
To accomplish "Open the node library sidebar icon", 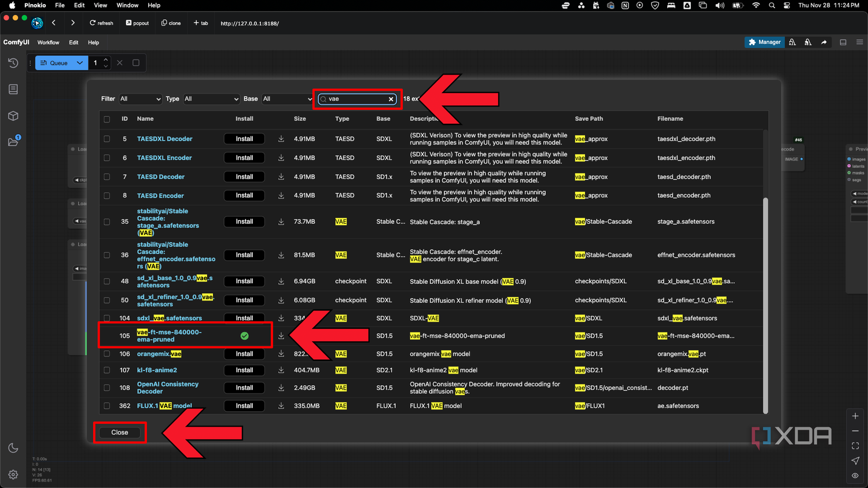I will point(13,89).
